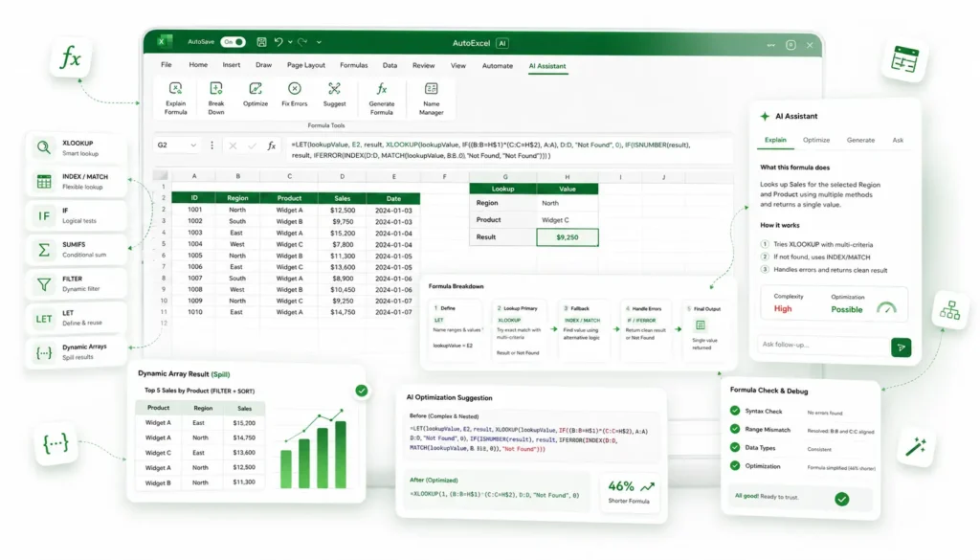
Task: Select the Break Down formula tool
Action: coord(216,89)
